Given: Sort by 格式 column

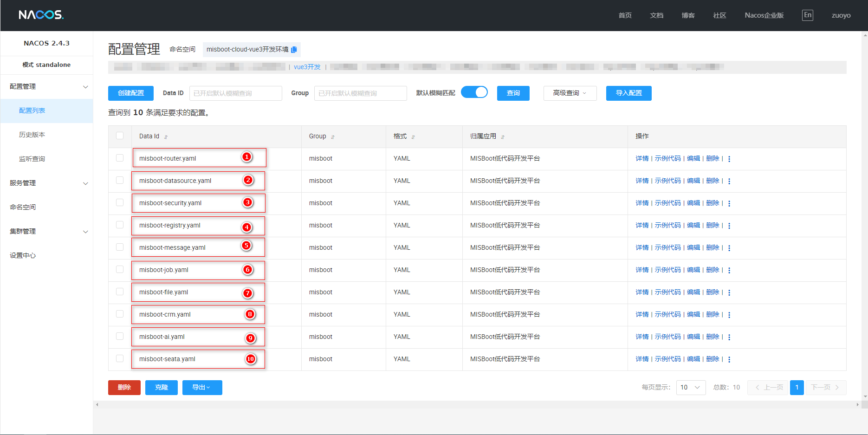Looking at the screenshot, I should point(413,137).
